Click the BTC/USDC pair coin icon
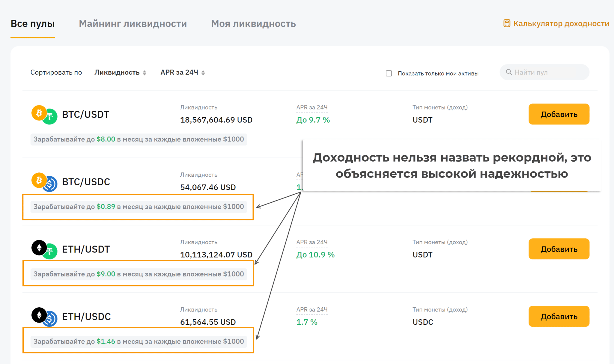 pyautogui.click(x=44, y=182)
